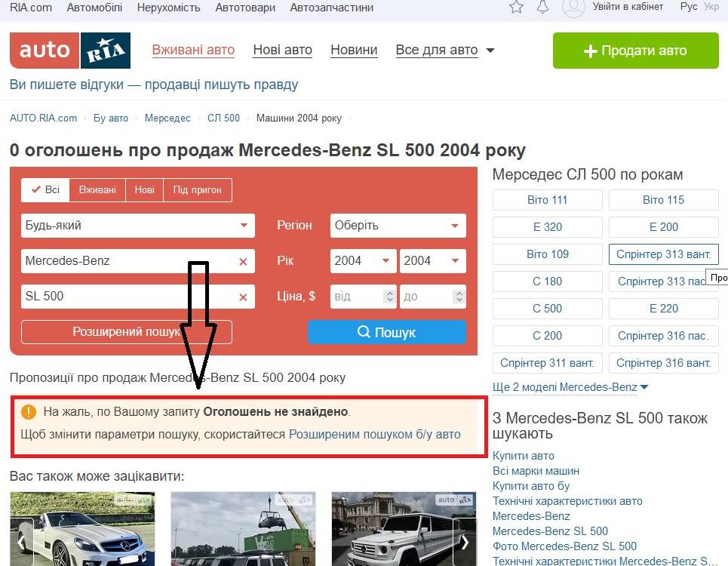Clear the SL 500 model field
The height and width of the screenshot is (566, 728).
[243, 297]
